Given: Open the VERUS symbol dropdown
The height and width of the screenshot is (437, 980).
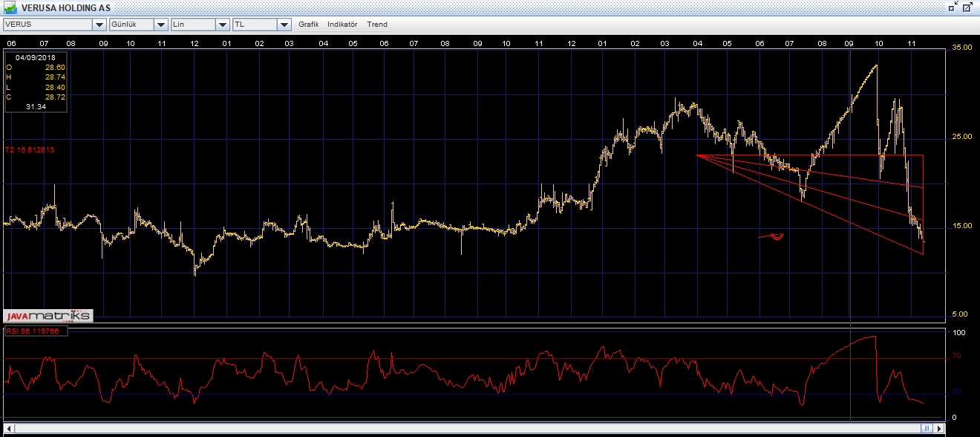Looking at the screenshot, I should (x=99, y=25).
